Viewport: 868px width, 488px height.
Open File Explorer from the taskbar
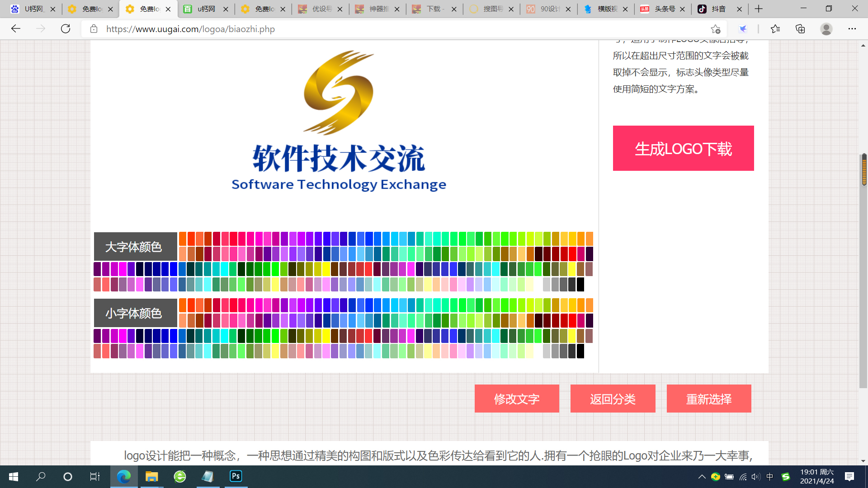(151, 476)
